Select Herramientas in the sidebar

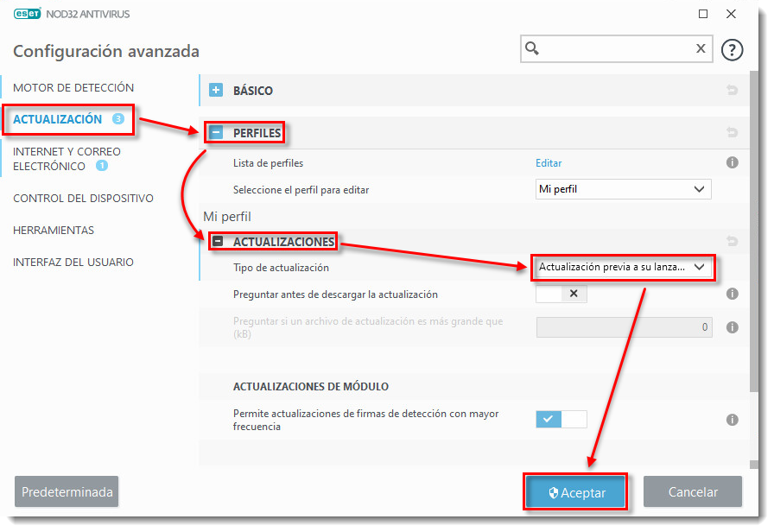[x=54, y=231]
